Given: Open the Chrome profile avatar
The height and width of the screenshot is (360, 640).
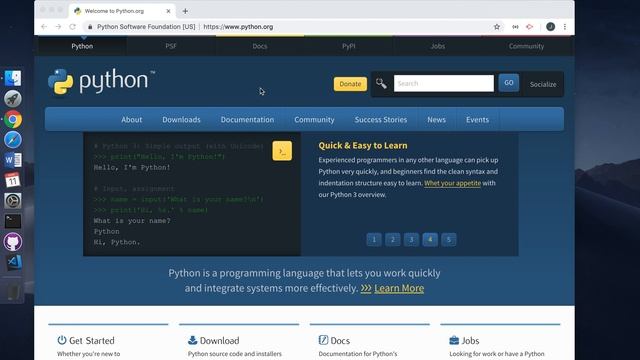Looking at the screenshot, I should click(550, 27).
